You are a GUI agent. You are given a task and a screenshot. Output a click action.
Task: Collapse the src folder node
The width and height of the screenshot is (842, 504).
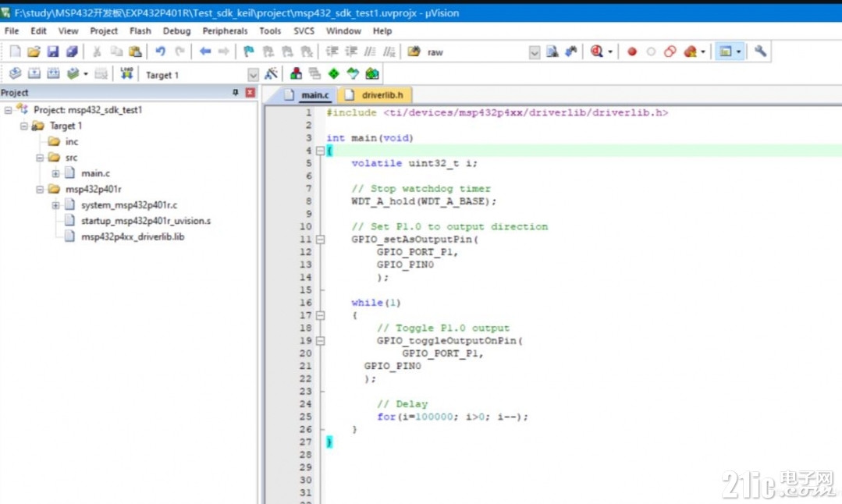40,158
